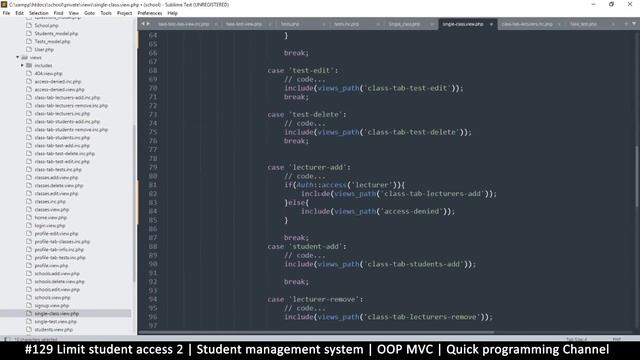
Task: Open students.view.php in sidebar
Action: point(53,329)
